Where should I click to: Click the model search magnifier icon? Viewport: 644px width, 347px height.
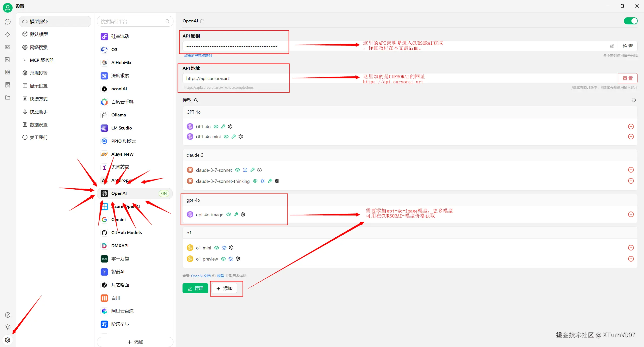(196, 100)
